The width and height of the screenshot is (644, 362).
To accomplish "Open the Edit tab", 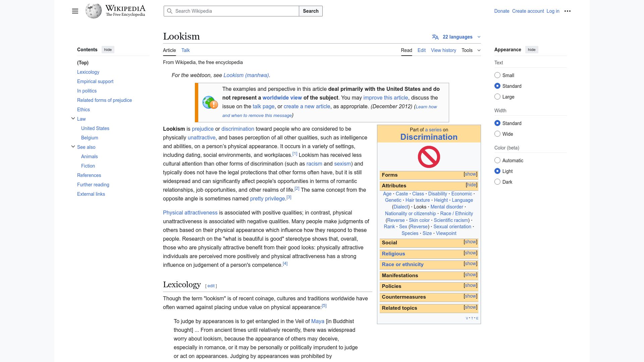I will (422, 50).
